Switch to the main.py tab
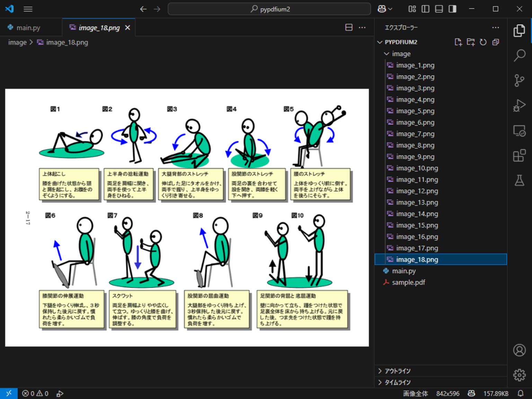The width and height of the screenshot is (532, 399). pos(28,27)
